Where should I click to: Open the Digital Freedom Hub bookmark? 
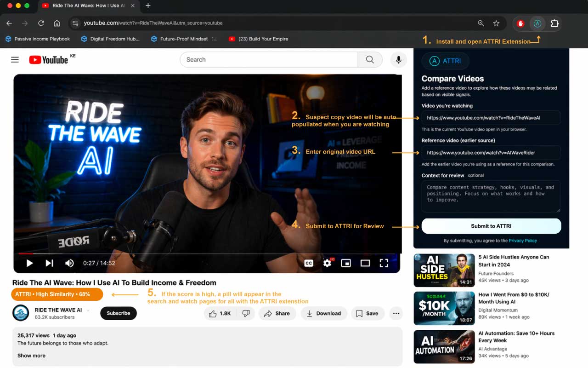coord(110,39)
